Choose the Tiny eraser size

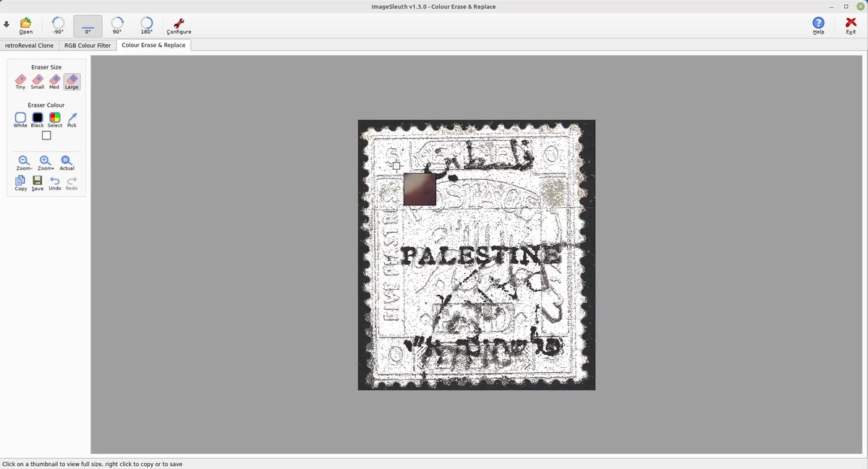[x=20, y=82]
